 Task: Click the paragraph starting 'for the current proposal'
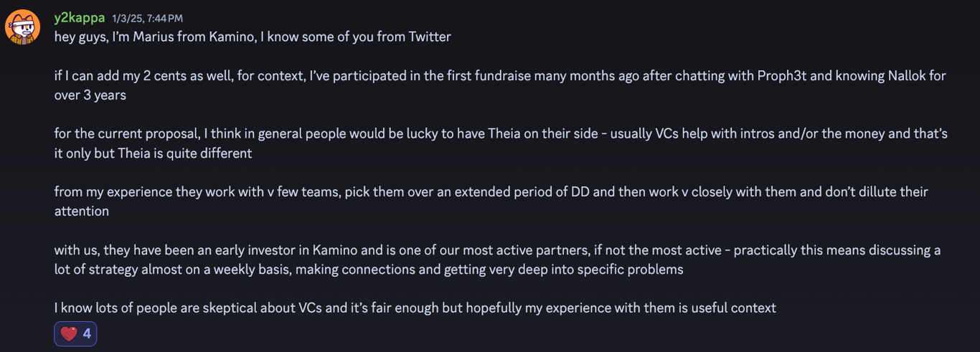point(501,143)
